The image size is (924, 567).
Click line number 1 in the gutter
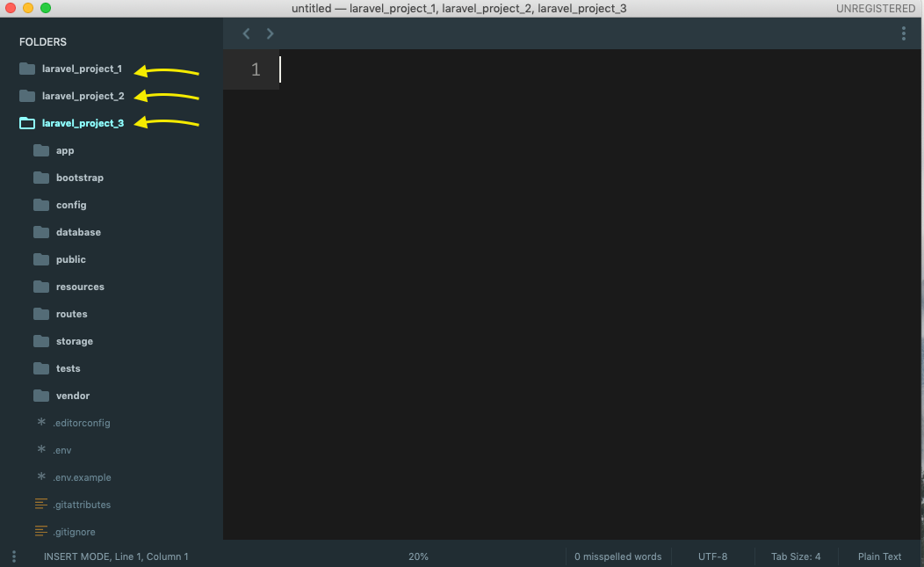click(x=255, y=69)
